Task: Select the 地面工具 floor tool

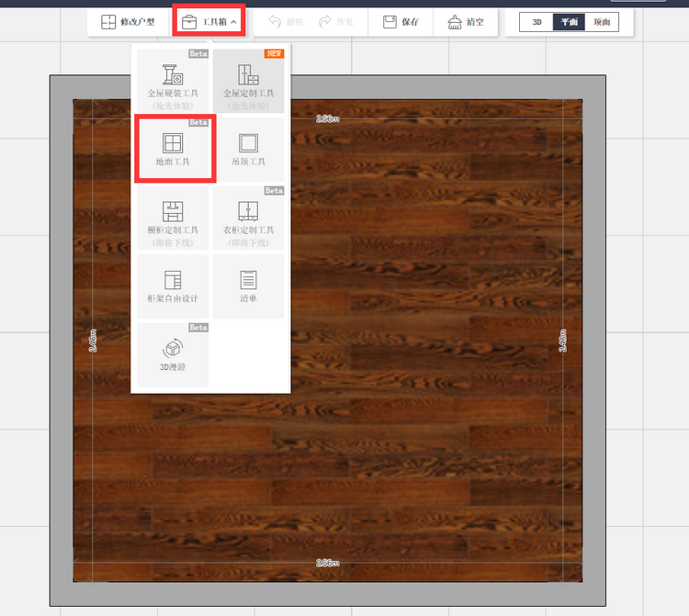Action: pos(173,150)
